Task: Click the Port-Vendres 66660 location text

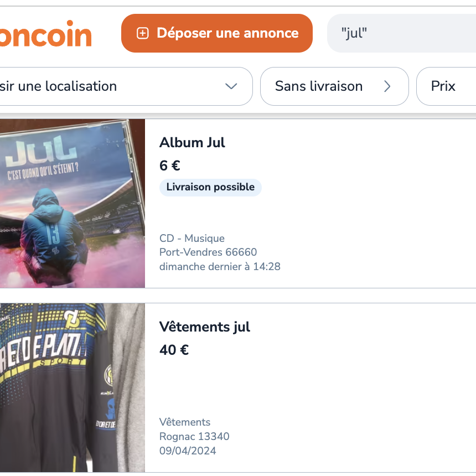Action: (208, 252)
